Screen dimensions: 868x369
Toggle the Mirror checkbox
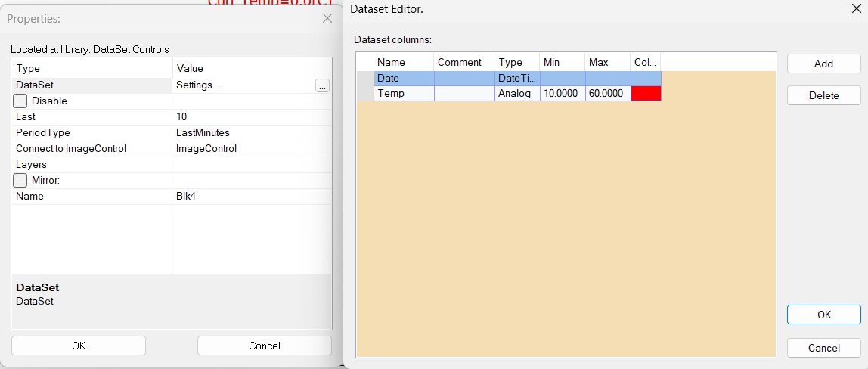pyautogui.click(x=20, y=181)
